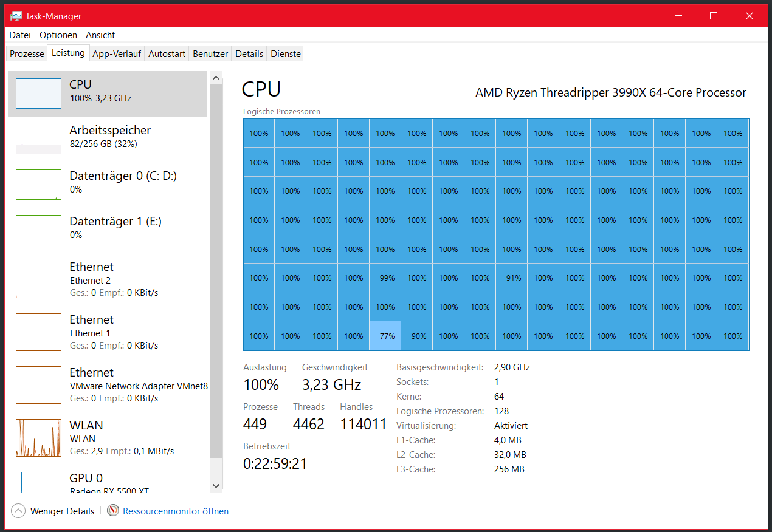Select Datenträger 1 (E:) graph thumbnail

pos(38,230)
